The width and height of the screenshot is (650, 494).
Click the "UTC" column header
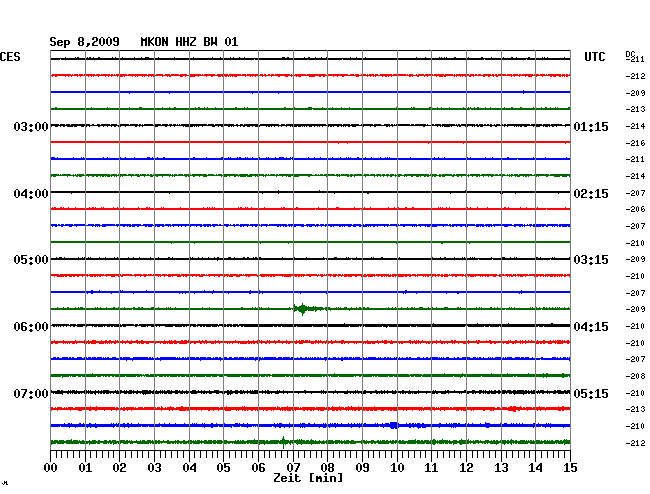594,57
